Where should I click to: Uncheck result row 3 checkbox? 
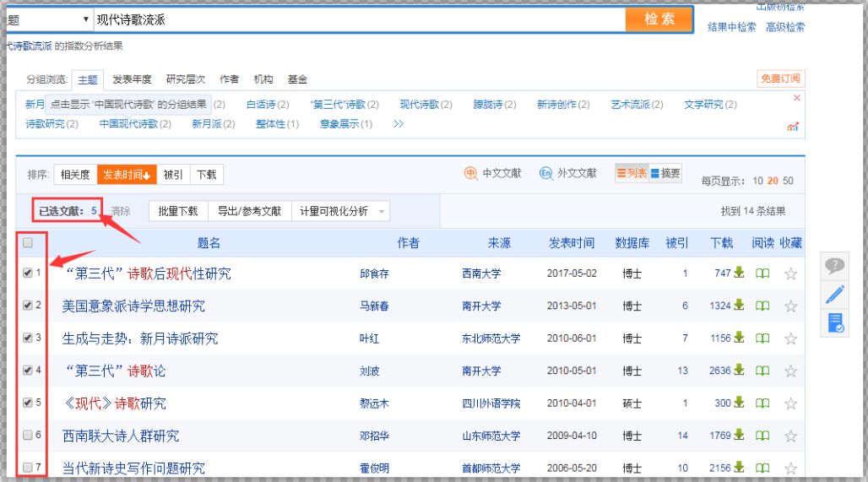tap(28, 337)
